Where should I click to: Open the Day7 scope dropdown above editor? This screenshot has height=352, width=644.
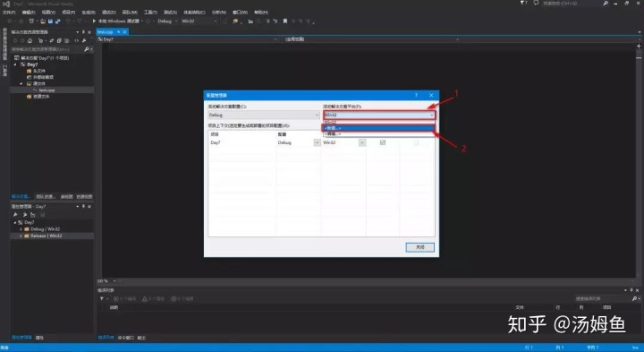point(187,39)
